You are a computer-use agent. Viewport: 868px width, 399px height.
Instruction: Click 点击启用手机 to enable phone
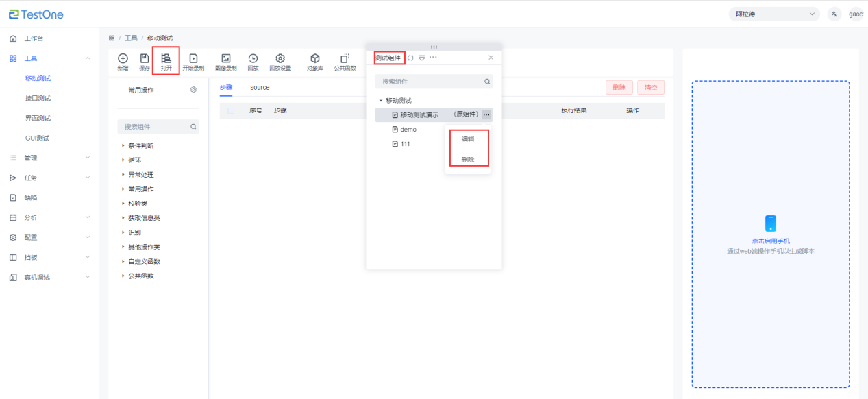(x=770, y=241)
